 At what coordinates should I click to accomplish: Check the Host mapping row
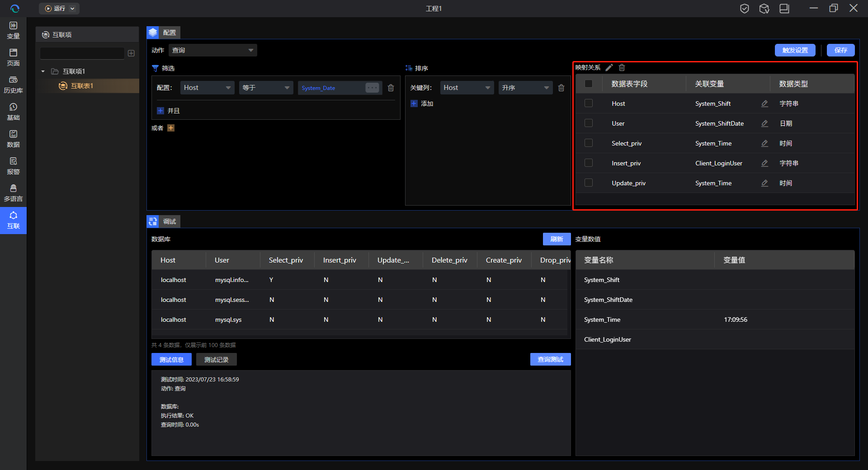click(x=589, y=103)
